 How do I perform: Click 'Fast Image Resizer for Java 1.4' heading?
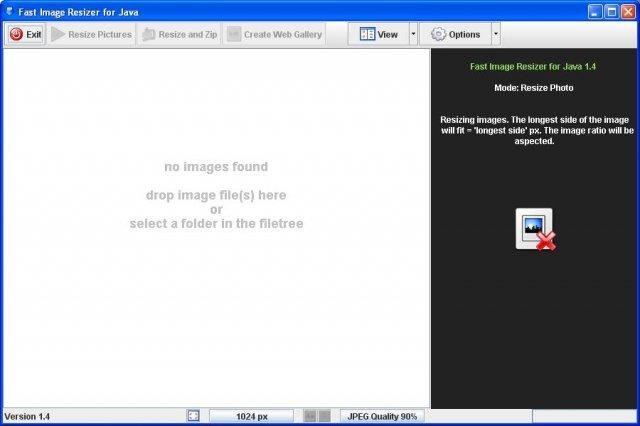pyautogui.click(x=533, y=67)
